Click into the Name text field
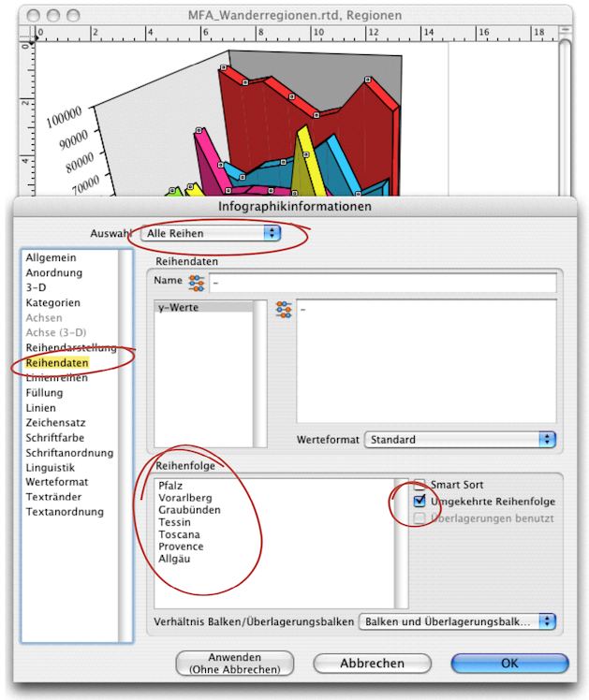This screenshot has height=700, width=589. pos(384,282)
